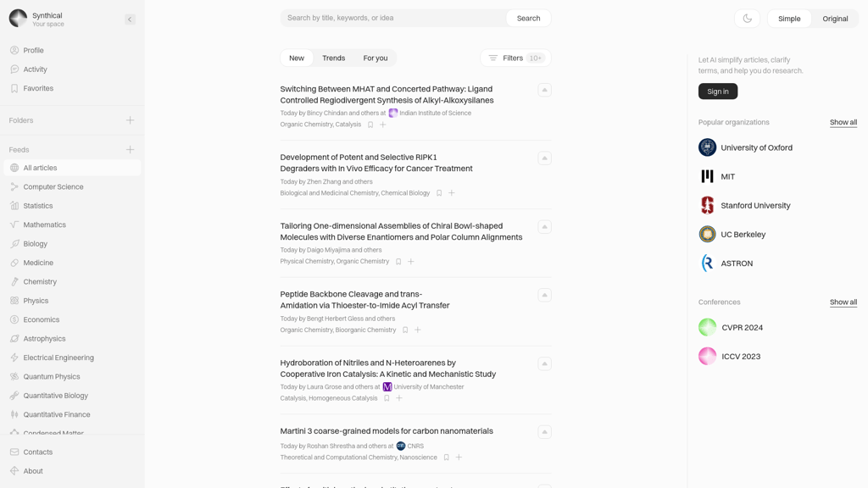Select the For you tab
This screenshot has width=868, height=488.
[376, 58]
